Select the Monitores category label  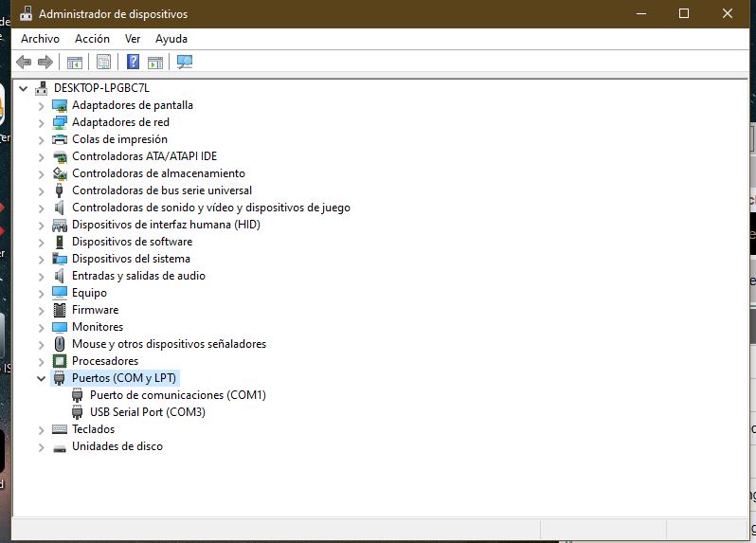[98, 327]
